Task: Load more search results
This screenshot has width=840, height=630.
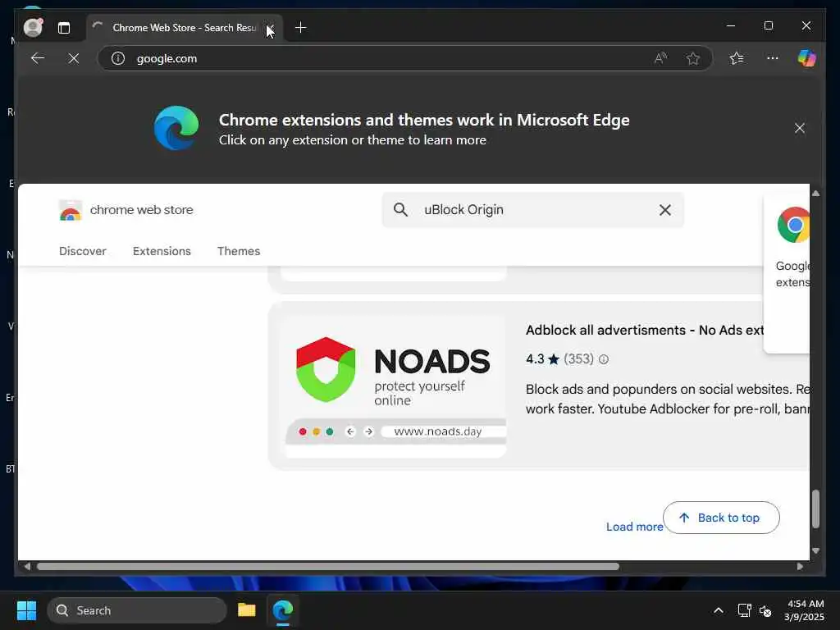Action: click(634, 527)
